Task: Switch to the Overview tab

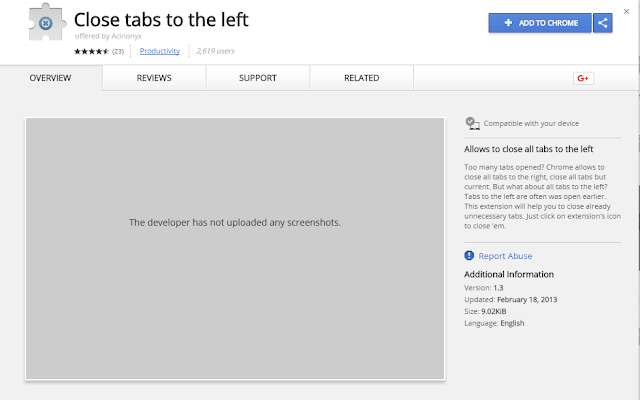Action: [x=50, y=78]
